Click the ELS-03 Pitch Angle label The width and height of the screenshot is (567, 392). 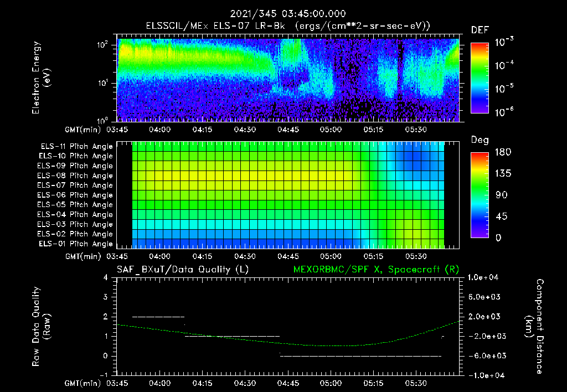[x=75, y=224]
